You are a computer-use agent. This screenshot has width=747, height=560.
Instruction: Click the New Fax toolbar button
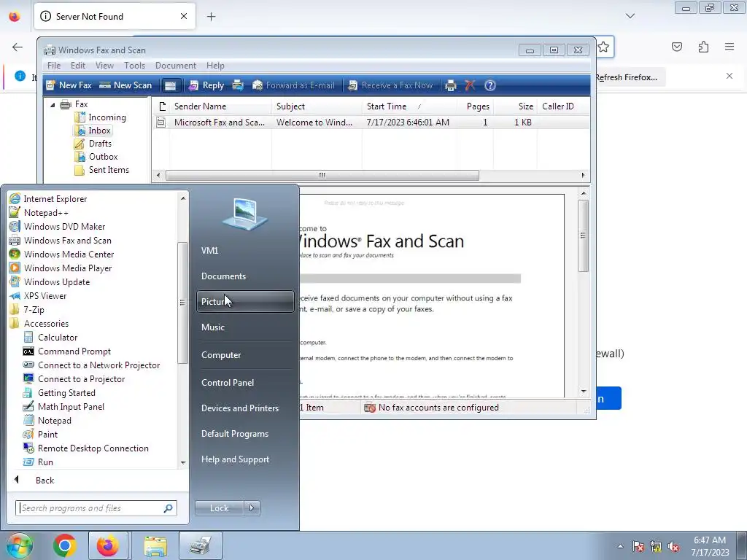click(x=69, y=85)
